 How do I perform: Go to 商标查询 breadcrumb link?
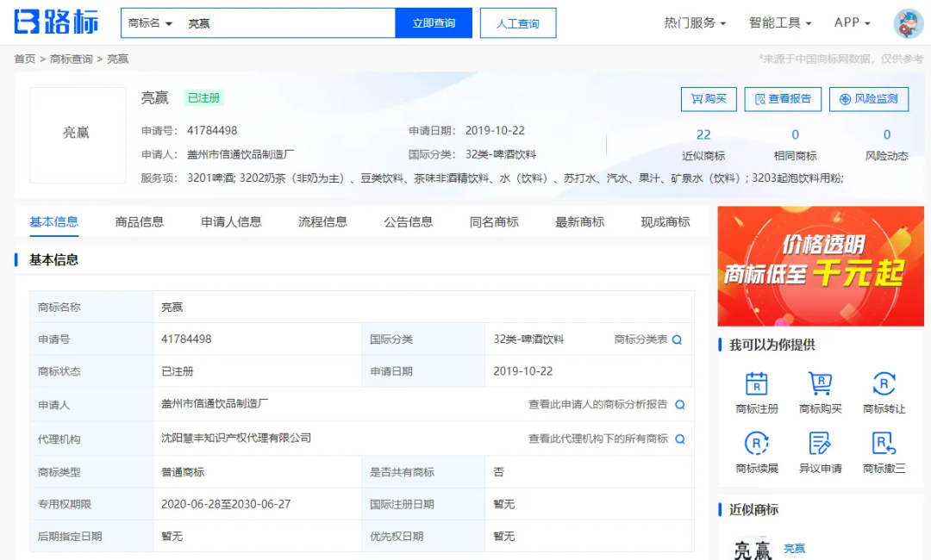72,59
